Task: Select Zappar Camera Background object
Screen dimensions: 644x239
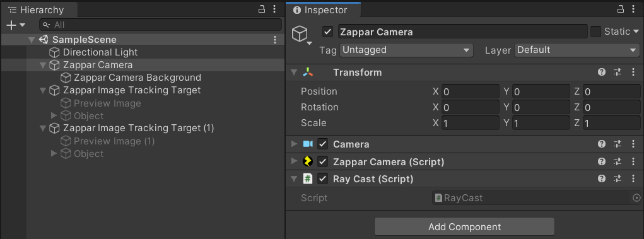Action: [137, 78]
